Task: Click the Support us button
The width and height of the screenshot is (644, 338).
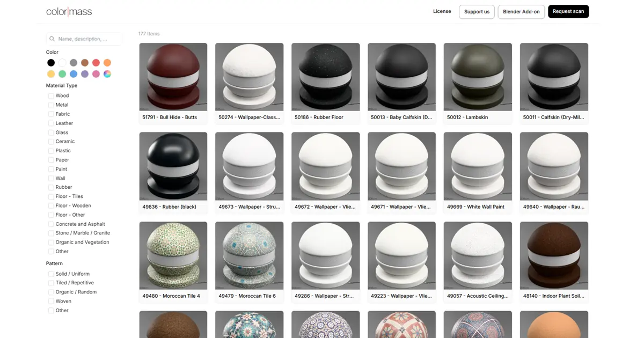Action: tap(477, 12)
